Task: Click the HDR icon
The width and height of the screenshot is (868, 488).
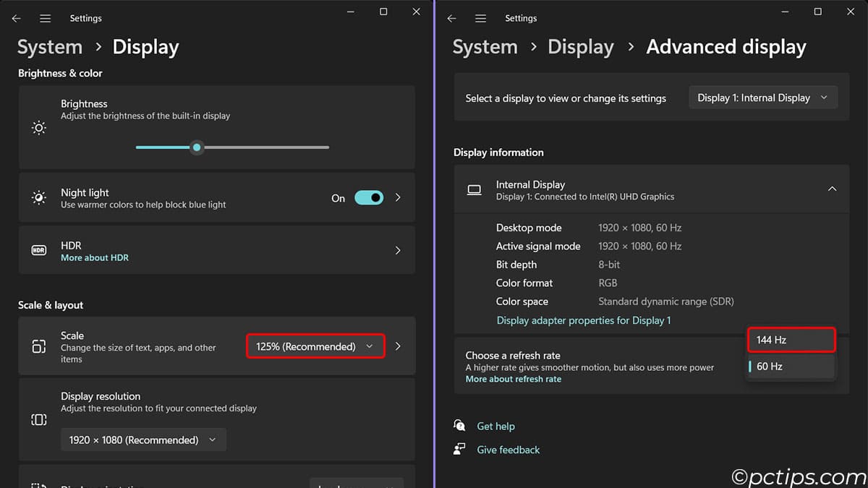Action: coord(39,249)
